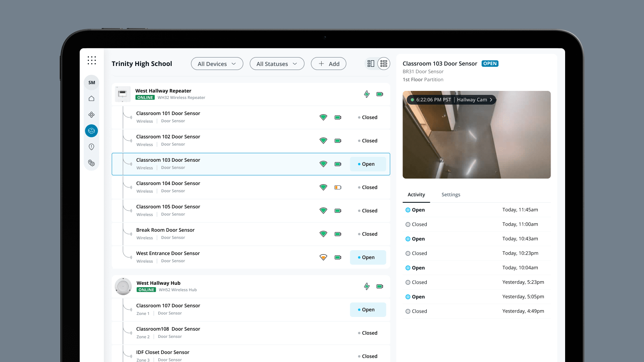Select the active Devices sidebar icon
Viewport: 644px width, 362px height.
91,131
